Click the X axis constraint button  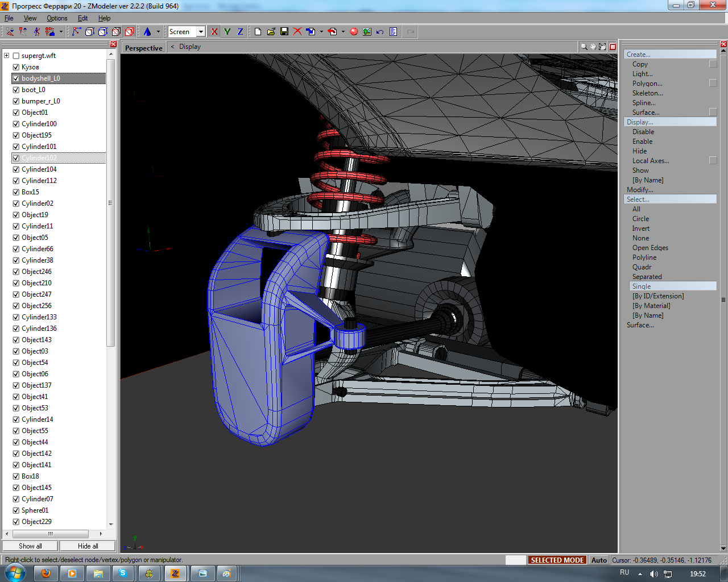click(x=214, y=32)
